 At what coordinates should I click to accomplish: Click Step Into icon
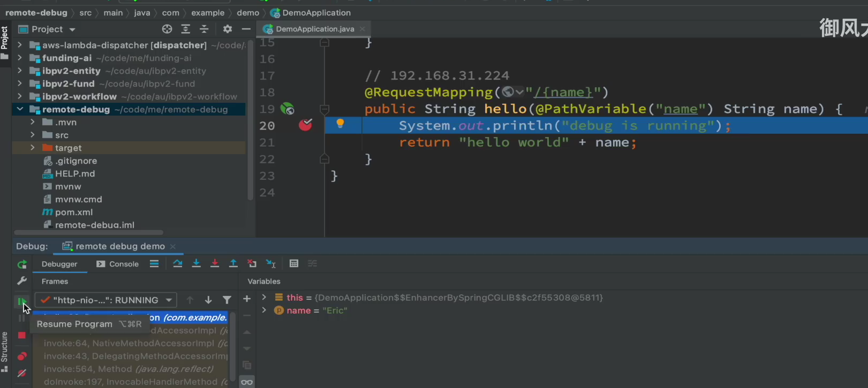[196, 263]
